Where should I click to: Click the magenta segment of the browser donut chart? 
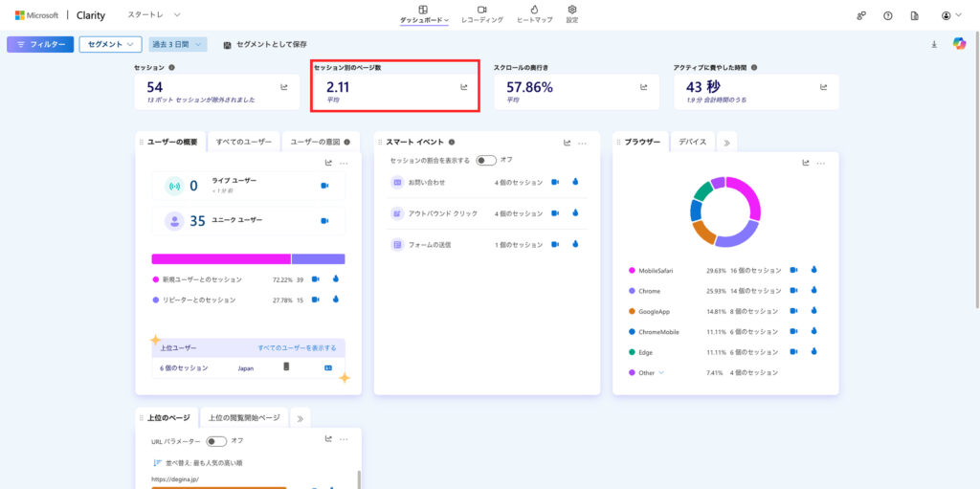click(747, 194)
